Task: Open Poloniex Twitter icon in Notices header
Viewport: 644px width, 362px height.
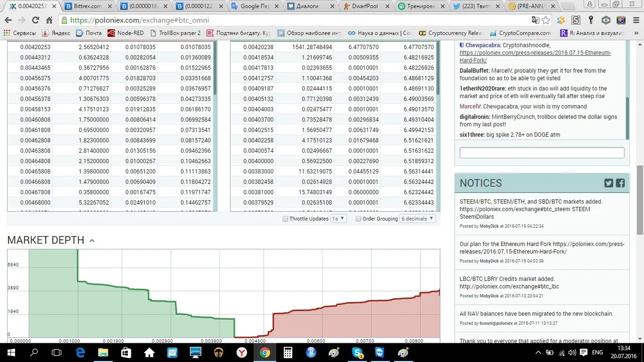Action: 609,183
